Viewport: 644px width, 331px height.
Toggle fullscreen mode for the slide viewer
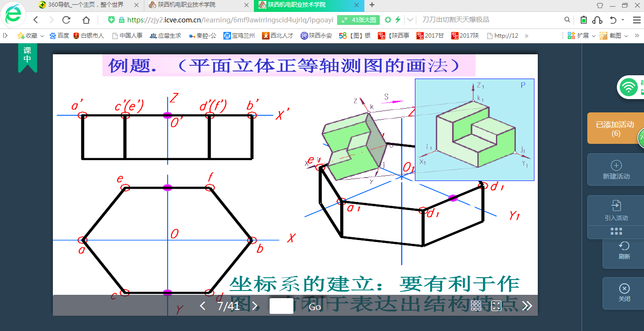tap(496, 306)
